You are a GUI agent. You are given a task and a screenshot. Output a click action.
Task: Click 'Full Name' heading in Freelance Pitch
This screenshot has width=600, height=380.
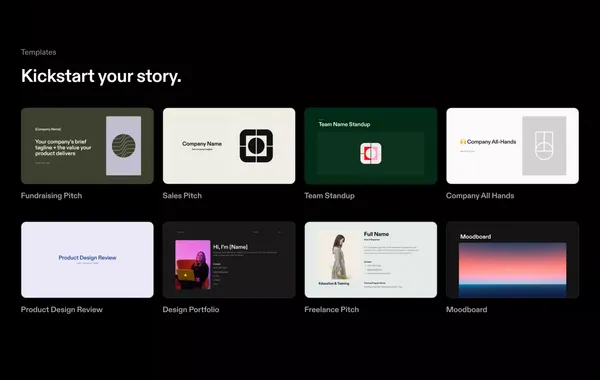[376, 234]
